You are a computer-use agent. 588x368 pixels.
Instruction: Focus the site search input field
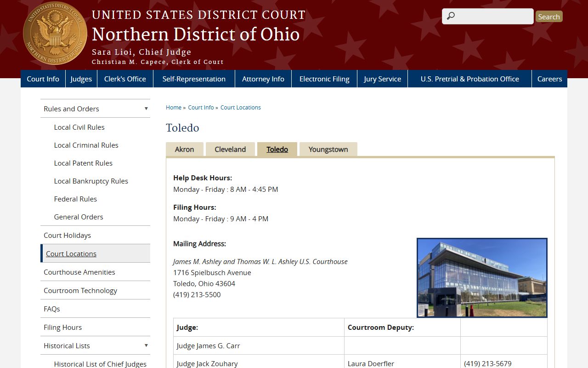(488, 16)
